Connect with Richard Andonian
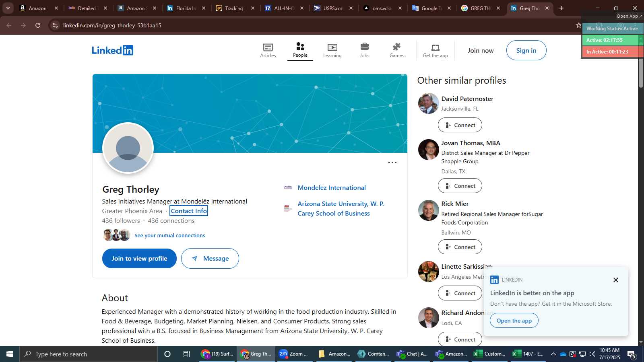Screen dimensions: 644x362 point(460,339)
